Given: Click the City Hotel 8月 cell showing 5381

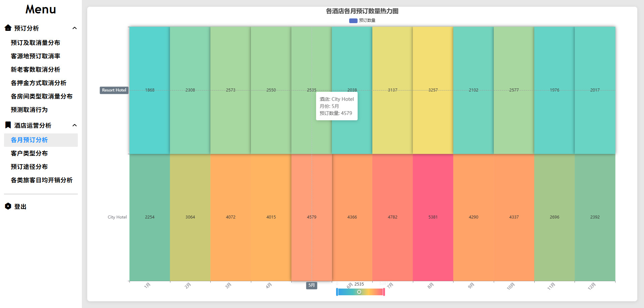Looking at the screenshot, I should pyautogui.click(x=433, y=217).
